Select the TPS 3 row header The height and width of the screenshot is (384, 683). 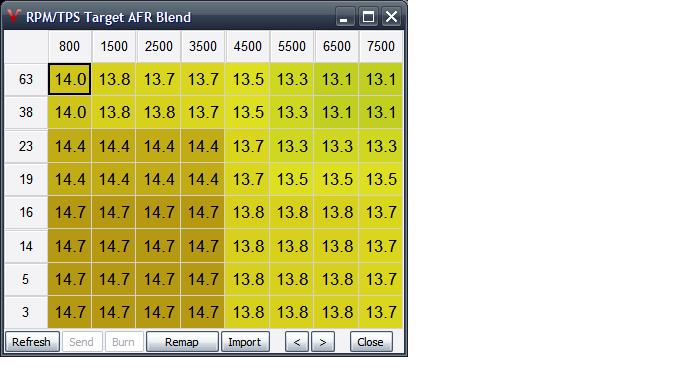tap(26, 312)
